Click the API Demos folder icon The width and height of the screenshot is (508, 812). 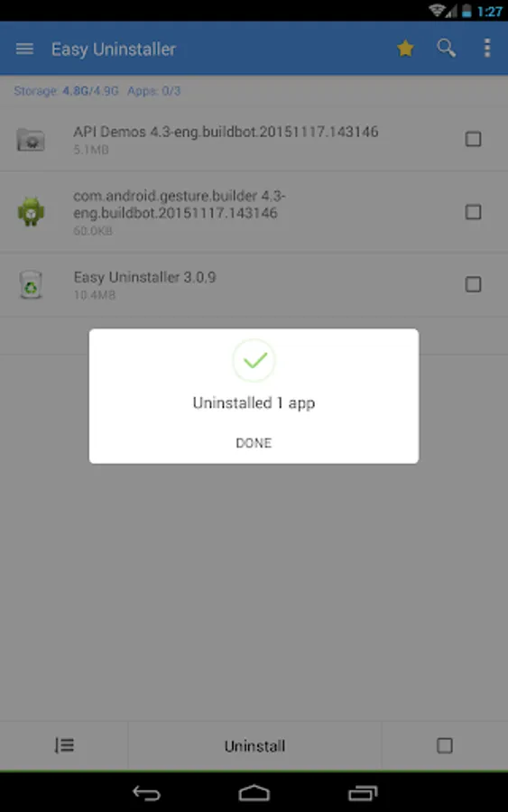tap(31, 140)
